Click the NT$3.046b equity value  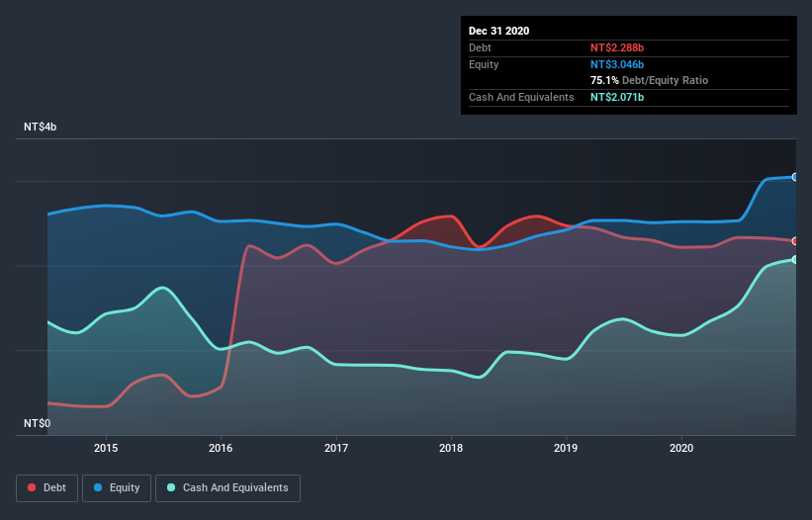pyautogui.click(x=617, y=64)
